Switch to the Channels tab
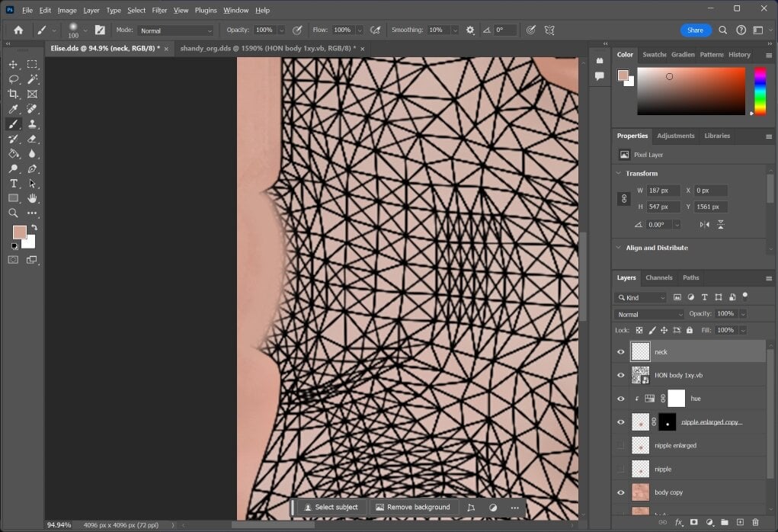Screen dimensions: 778x532 [x=659, y=277]
